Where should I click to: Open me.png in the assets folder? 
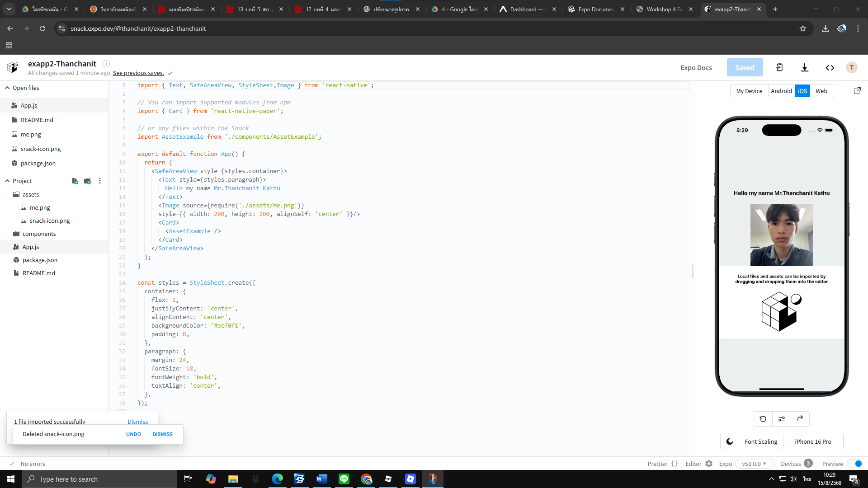[x=40, y=208]
